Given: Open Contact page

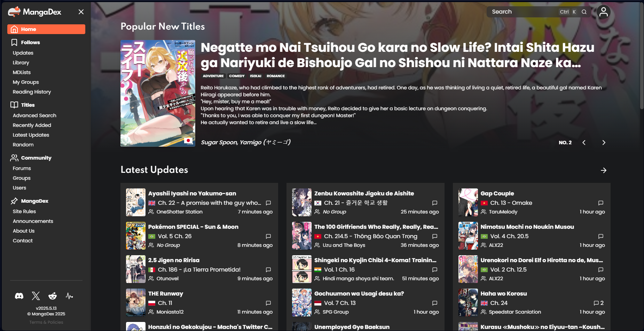Looking at the screenshot, I should click(x=23, y=241).
